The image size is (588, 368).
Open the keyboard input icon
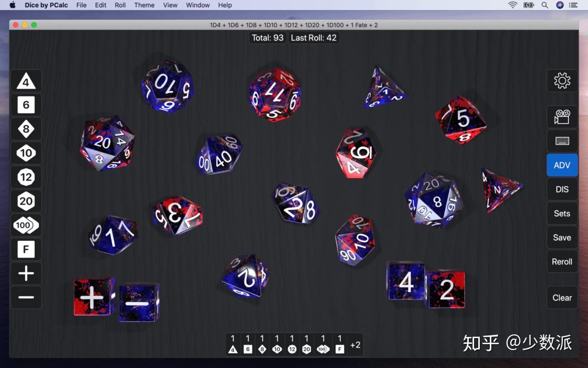[562, 141]
